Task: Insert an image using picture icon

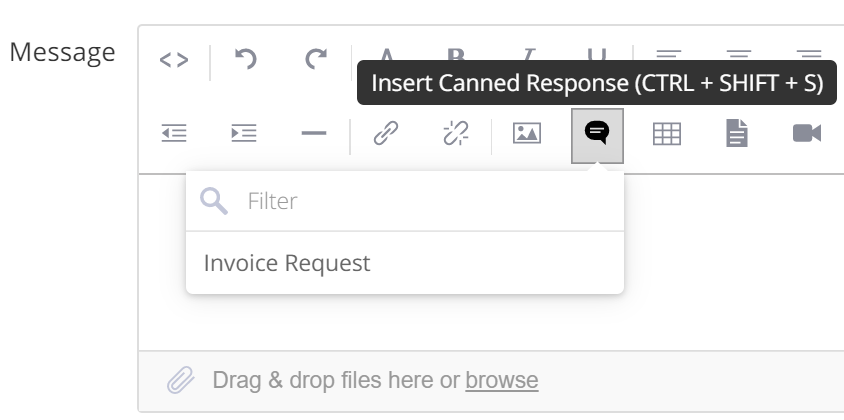Action: 527,133
